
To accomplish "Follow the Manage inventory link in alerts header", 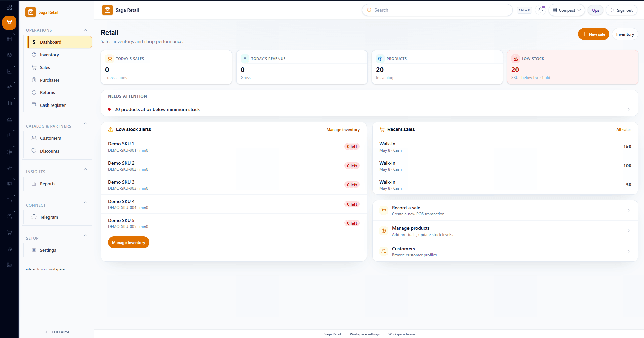I will click(343, 130).
